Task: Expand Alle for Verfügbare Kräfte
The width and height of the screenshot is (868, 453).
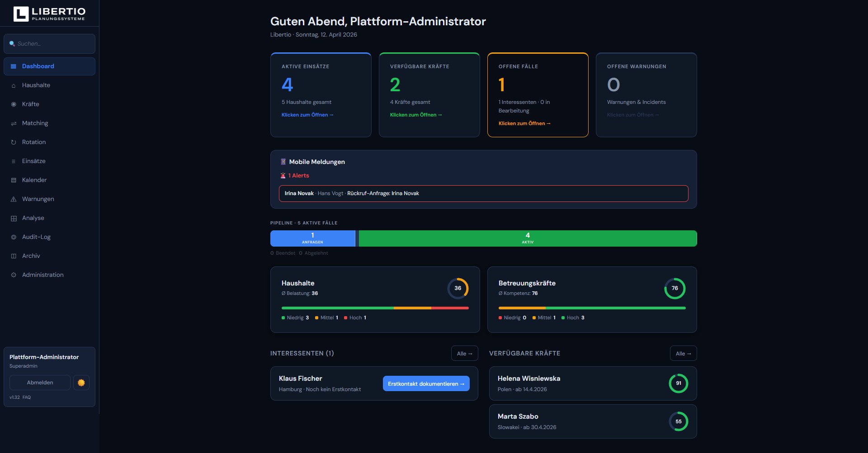Action: point(683,353)
